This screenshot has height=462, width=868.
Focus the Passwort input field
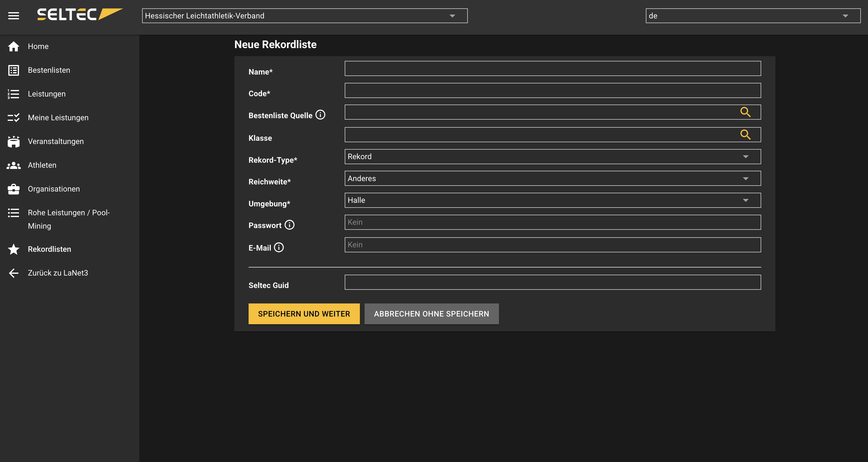(x=553, y=223)
